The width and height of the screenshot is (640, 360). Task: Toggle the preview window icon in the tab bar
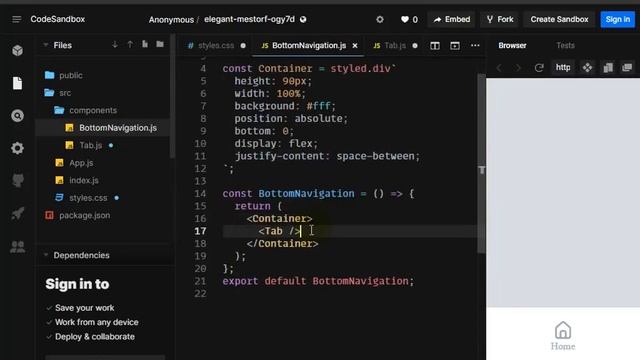[x=455, y=46]
